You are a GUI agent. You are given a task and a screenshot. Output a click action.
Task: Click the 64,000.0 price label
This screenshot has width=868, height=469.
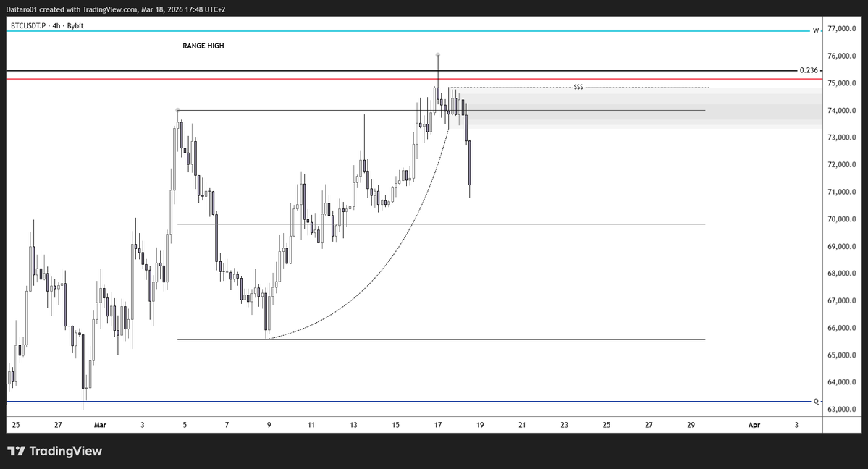click(841, 382)
